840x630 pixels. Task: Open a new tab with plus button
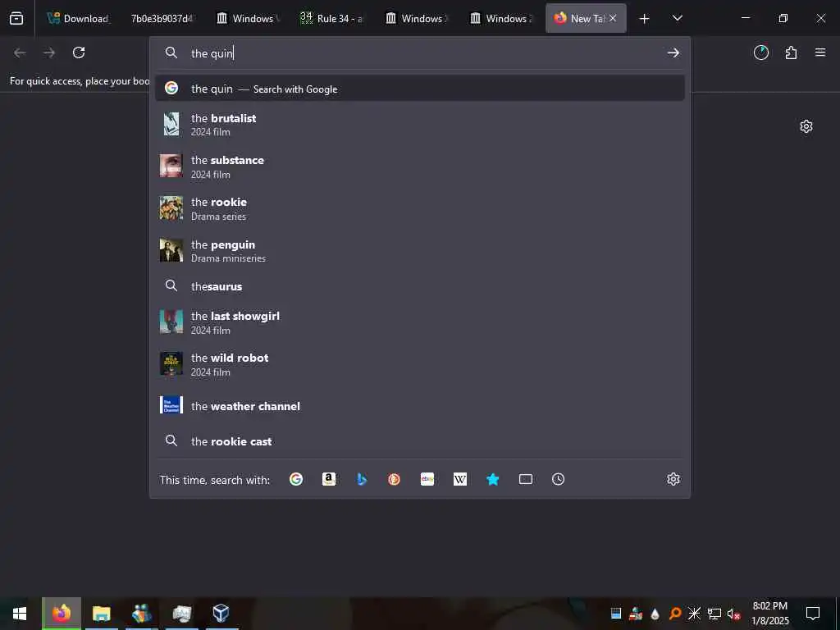tap(645, 19)
